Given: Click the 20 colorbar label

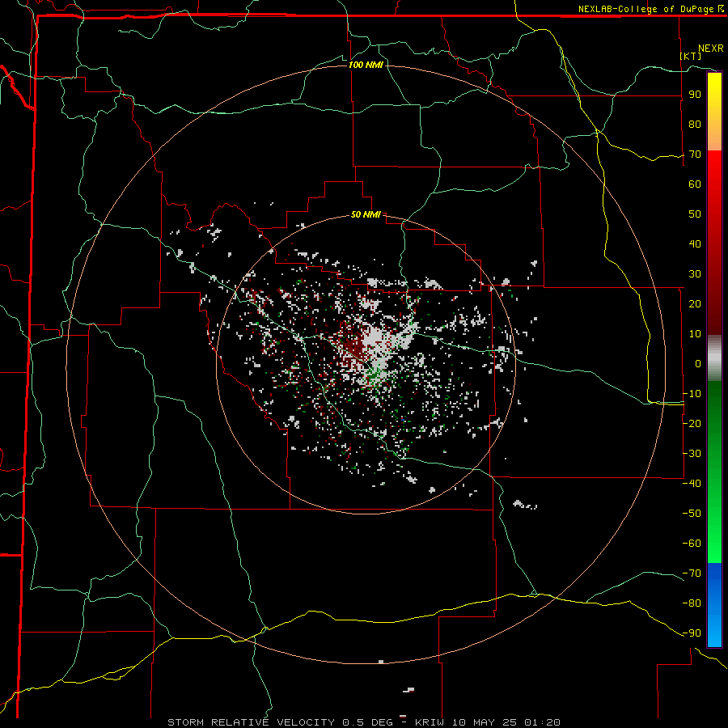Looking at the screenshot, I should pyautogui.click(x=695, y=303).
